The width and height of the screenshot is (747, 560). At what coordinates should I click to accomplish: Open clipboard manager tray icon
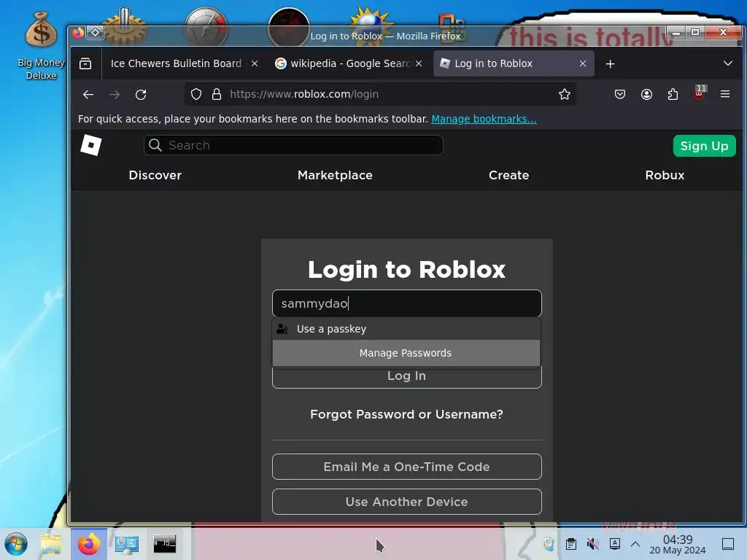(571, 544)
